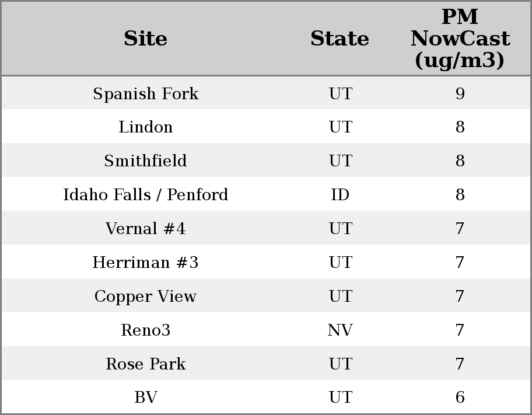Click the Rose Park site entry
The height and width of the screenshot is (415, 532).
[145, 364]
